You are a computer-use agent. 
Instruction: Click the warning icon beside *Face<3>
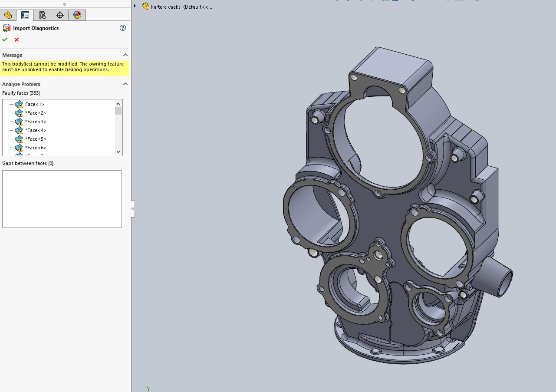point(19,122)
